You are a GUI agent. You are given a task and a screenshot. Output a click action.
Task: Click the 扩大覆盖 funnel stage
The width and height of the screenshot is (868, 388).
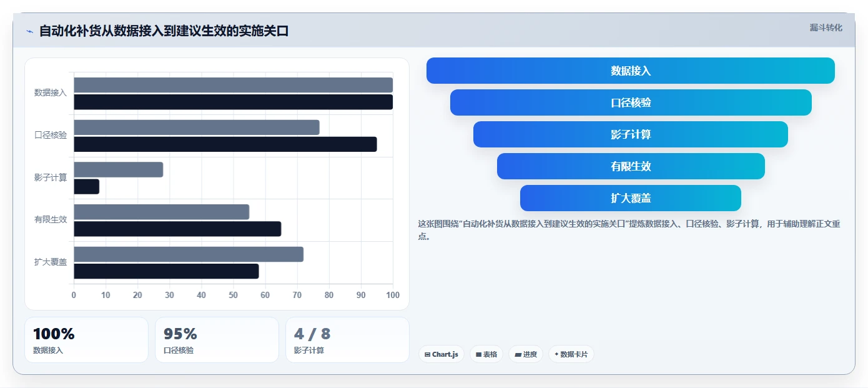click(631, 198)
